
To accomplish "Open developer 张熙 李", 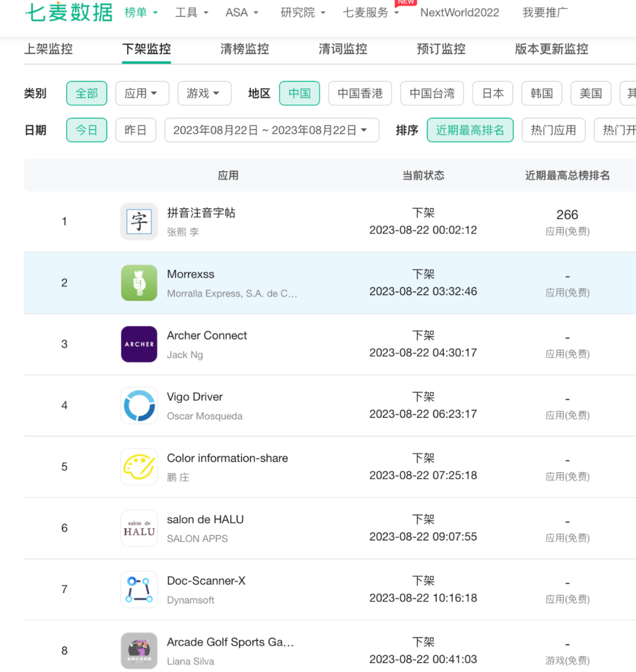I will [183, 232].
